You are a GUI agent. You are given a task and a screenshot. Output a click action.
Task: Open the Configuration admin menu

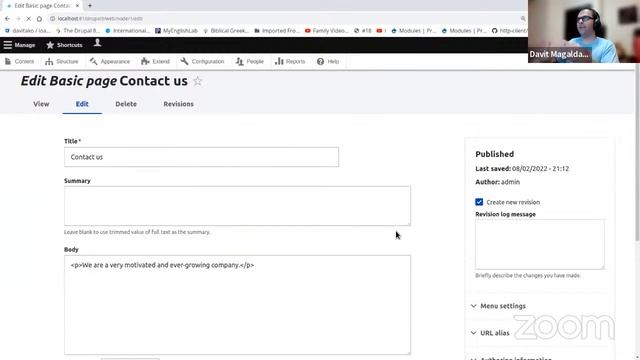(202, 61)
